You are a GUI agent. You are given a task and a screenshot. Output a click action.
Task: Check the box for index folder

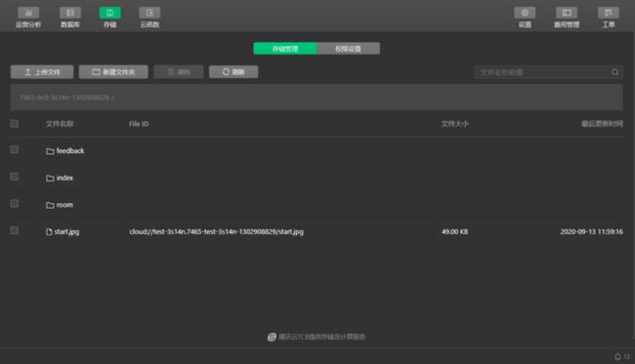15,177
